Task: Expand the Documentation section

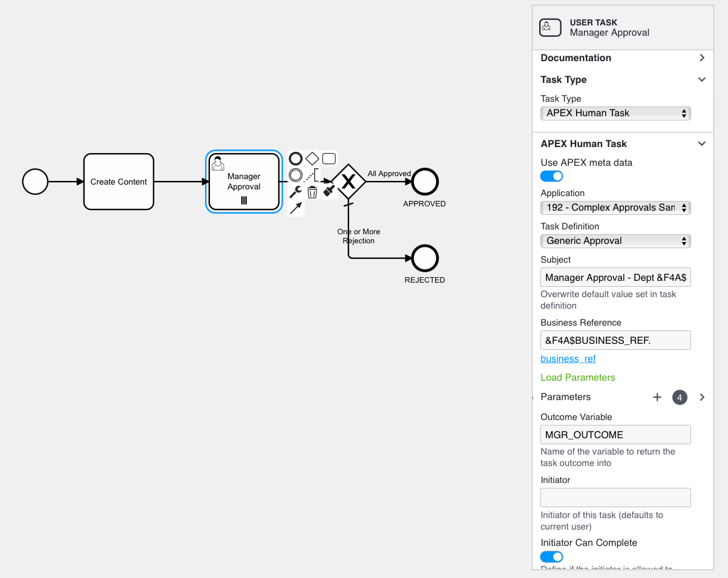Action: [701, 58]
